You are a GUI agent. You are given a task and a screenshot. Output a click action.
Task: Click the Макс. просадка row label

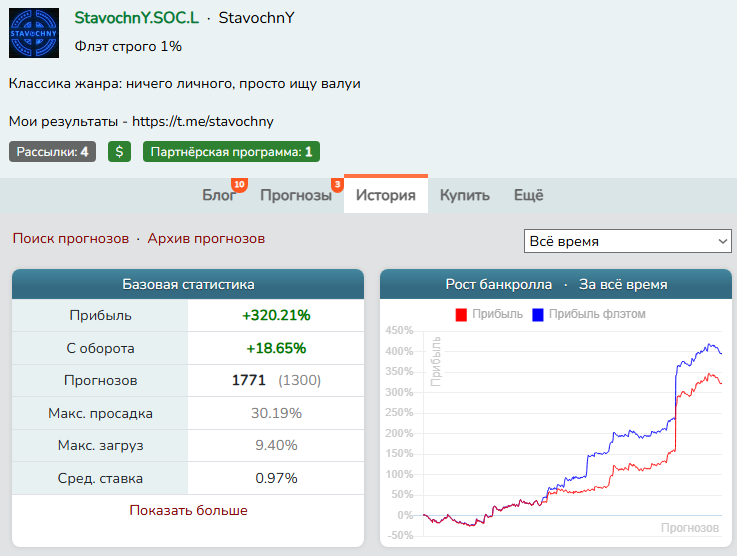pos(100,413)
